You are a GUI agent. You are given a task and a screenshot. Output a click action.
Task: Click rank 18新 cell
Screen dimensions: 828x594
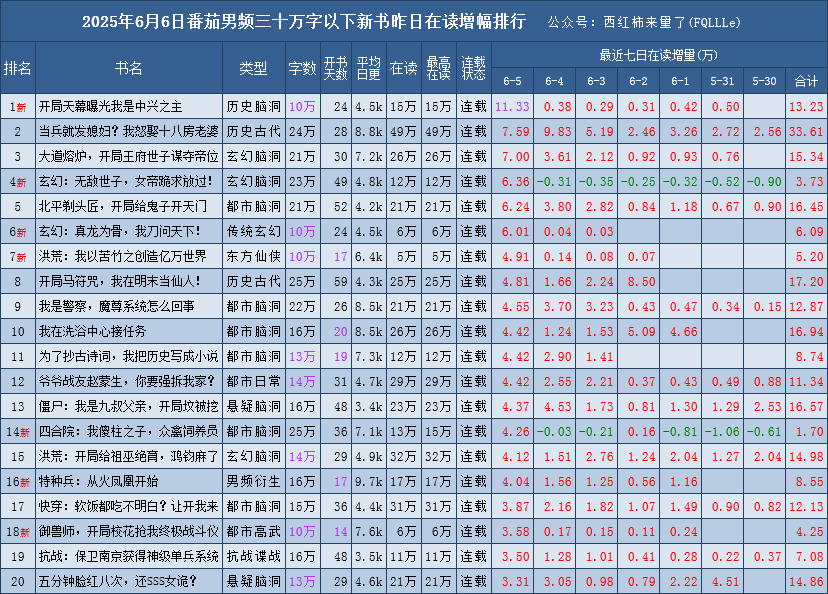tap(17, 531)
